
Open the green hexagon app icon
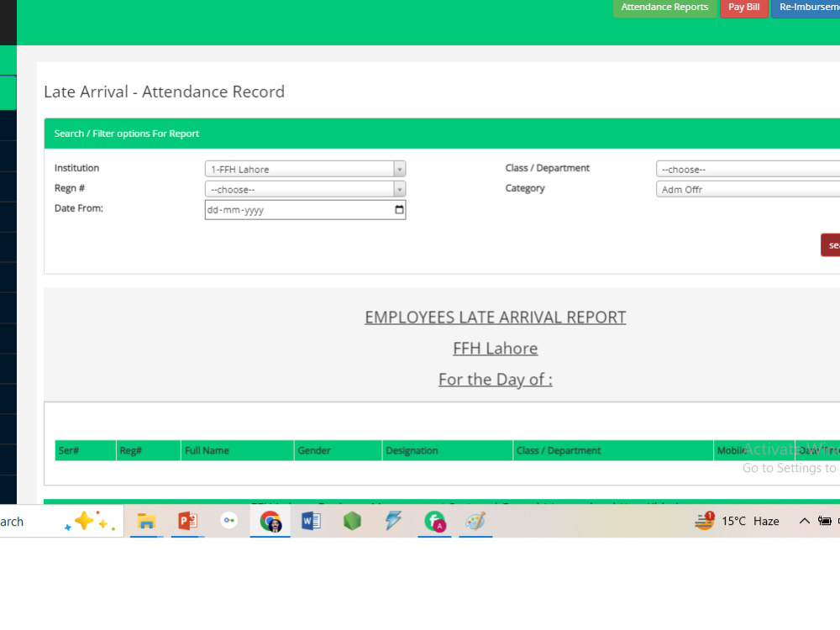click(352, 521)
